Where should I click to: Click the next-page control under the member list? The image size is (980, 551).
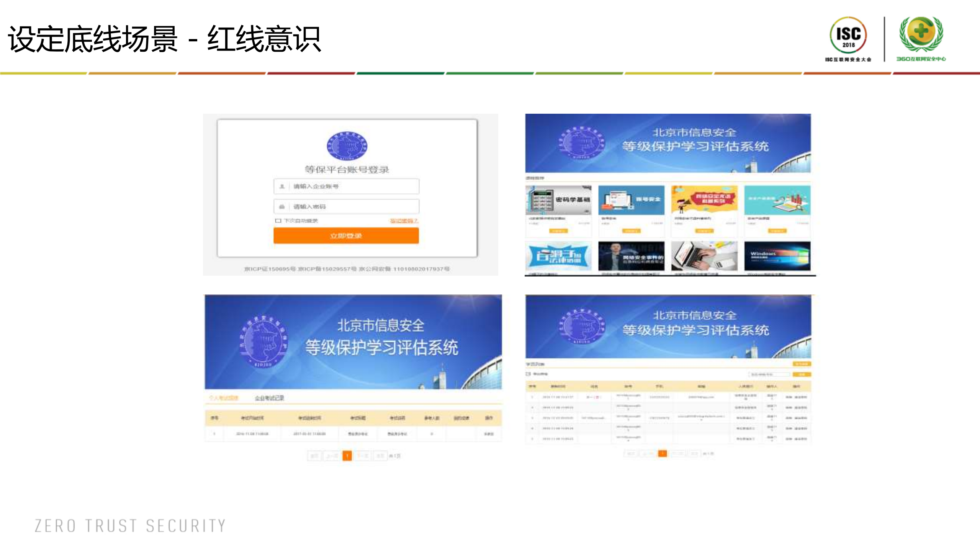click(x=678, y=453)
